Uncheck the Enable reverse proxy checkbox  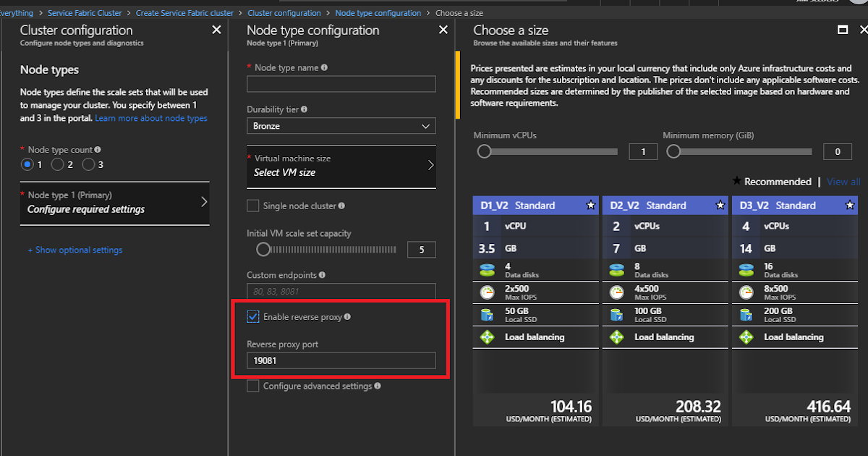click(253, 316)
